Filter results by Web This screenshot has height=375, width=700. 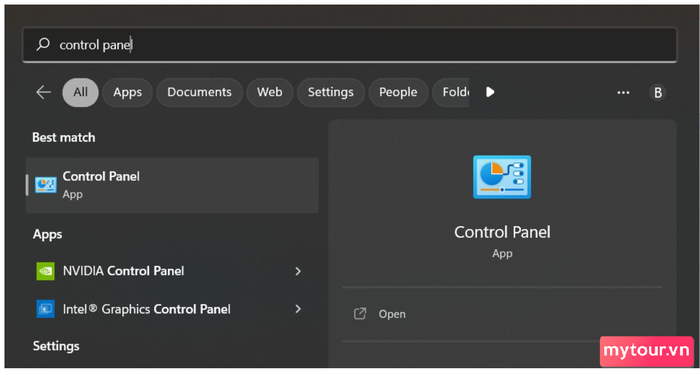click(270, 92)
